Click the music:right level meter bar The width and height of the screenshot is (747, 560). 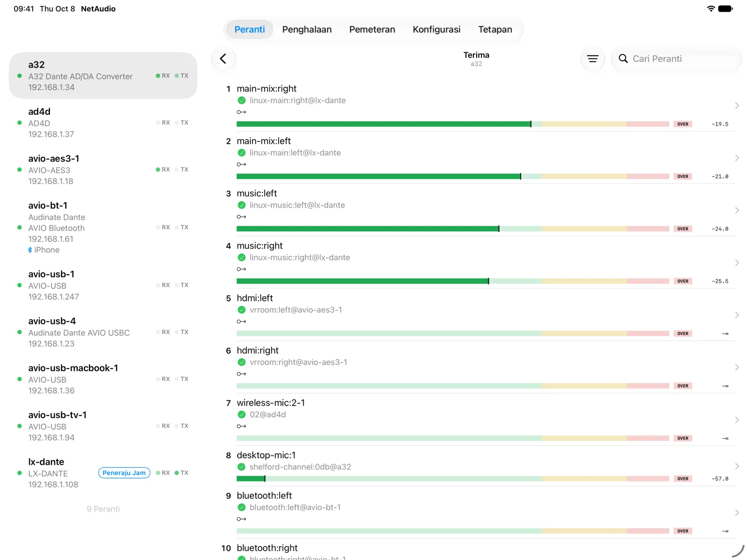click(453, 281)
